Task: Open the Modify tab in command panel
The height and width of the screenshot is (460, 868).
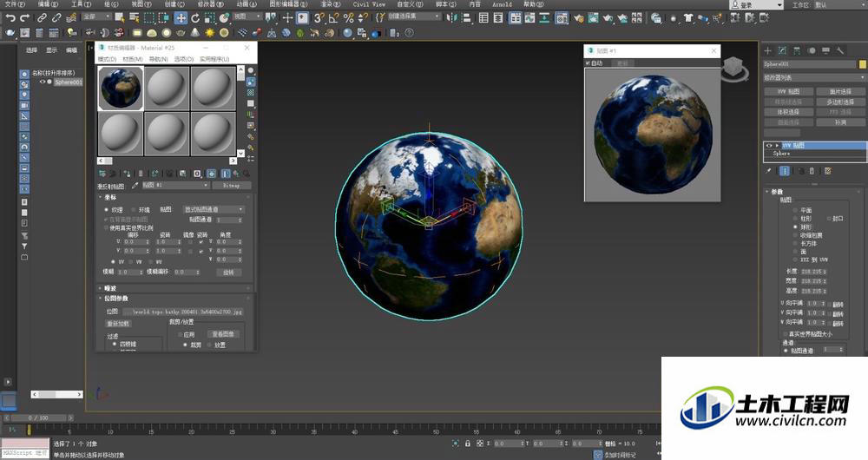Action: click(x=782, y=50)
